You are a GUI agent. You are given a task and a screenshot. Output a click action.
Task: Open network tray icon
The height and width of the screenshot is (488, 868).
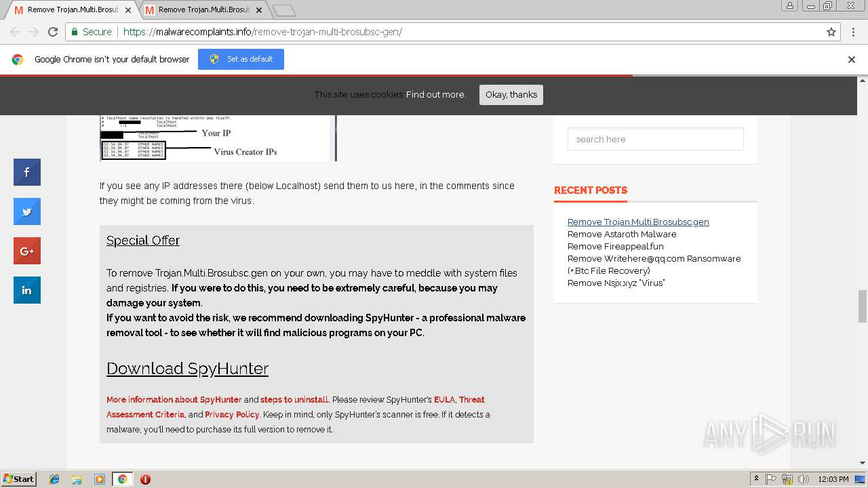(787, 479)
